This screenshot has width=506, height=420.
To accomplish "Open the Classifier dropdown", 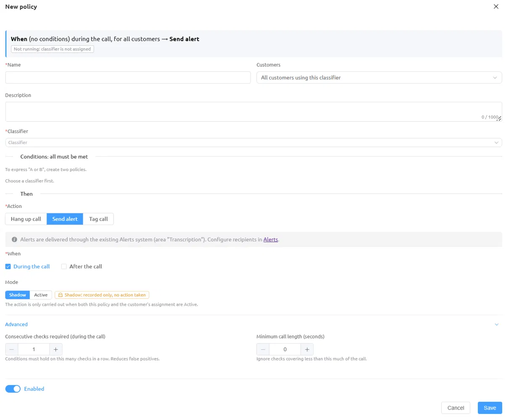I will click(x=253, y=143).
